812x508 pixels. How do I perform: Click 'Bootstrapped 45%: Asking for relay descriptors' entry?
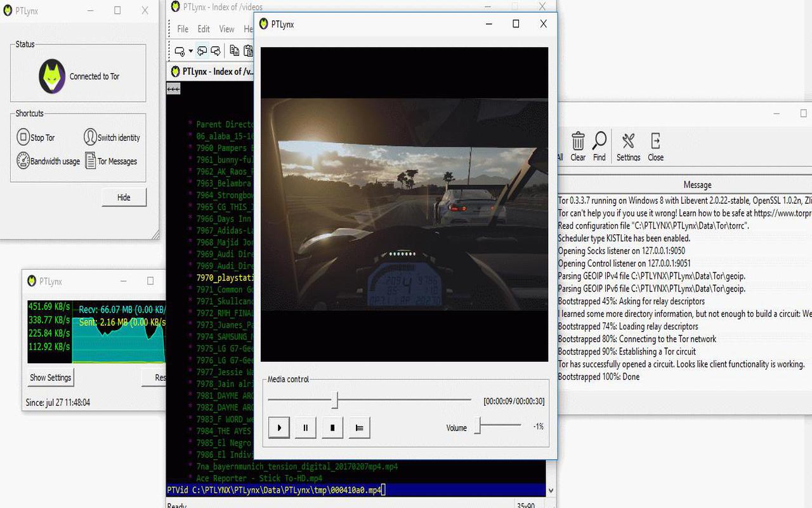tap(631, 301)
